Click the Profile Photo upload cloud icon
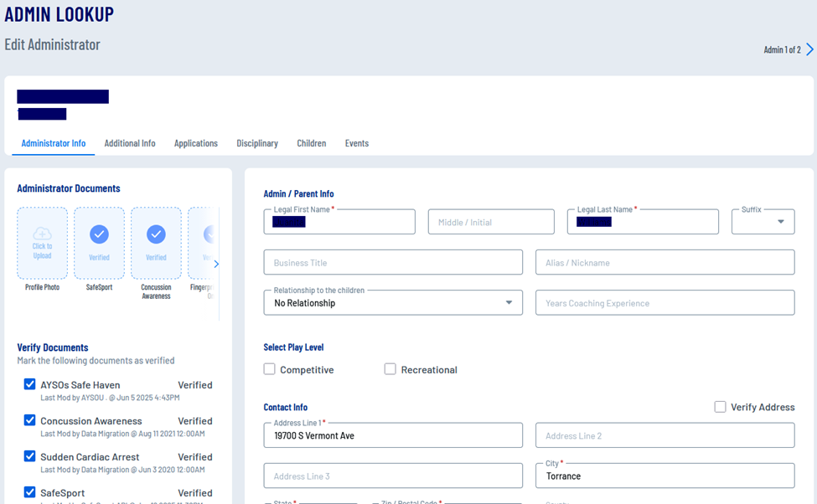The width and height of the screenshot is (817, 504). point(42,234)
